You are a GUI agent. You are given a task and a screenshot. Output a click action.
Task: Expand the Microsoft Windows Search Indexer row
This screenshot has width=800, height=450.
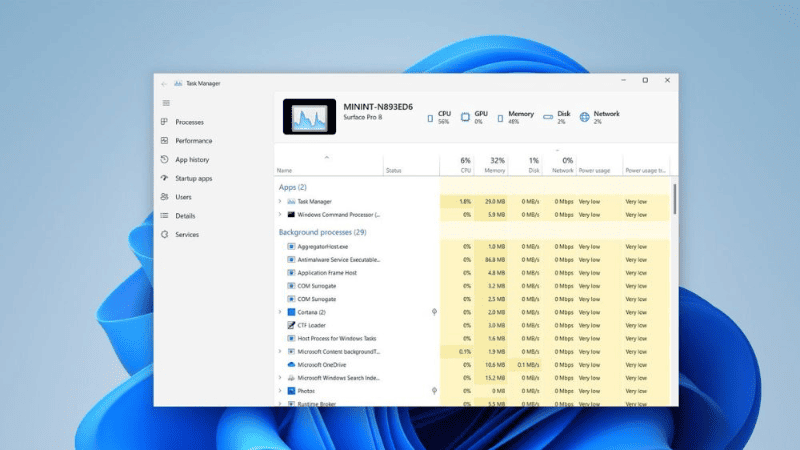click(280, 378)
